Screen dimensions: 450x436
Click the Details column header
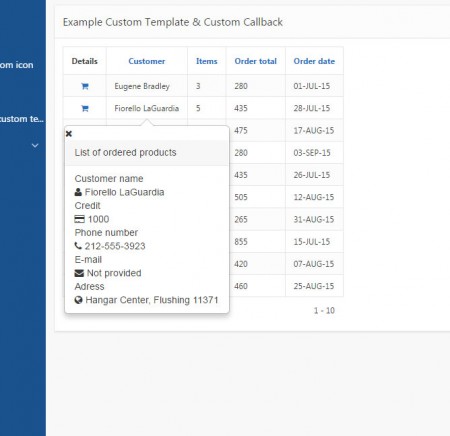(x=85, y=61)
